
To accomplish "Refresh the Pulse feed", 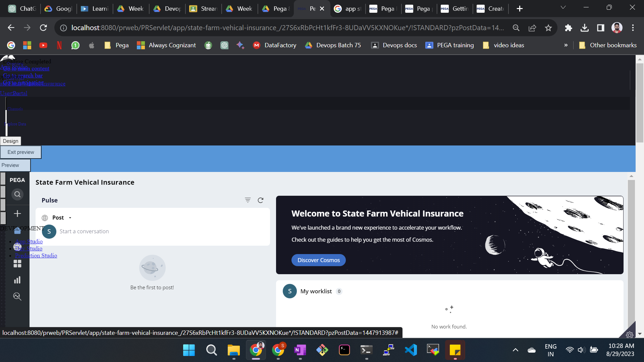I will [x=261, y=200].
